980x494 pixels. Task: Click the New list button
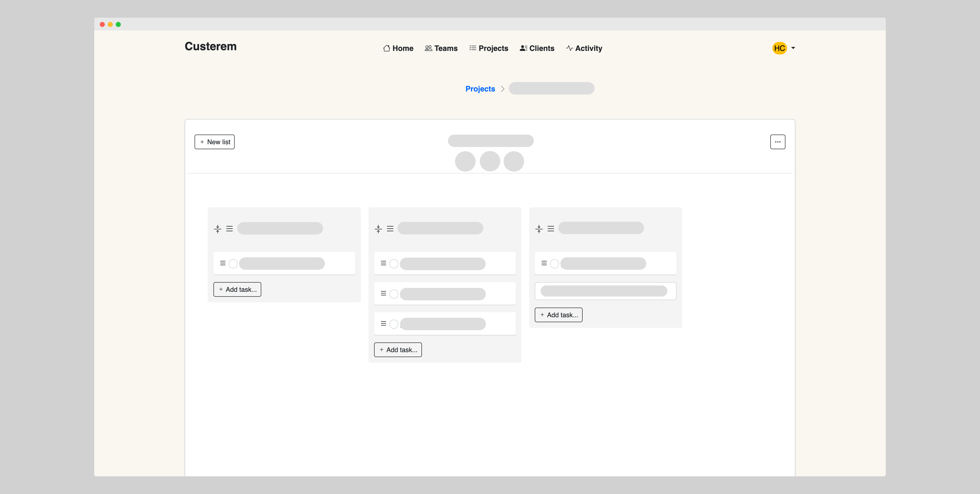pos(215,142)
